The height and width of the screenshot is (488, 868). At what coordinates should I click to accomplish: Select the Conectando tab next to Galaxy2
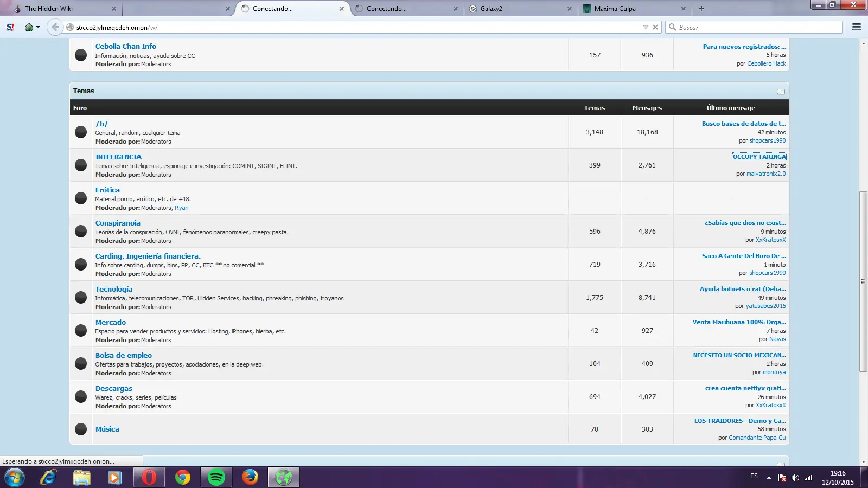point(407,9)
